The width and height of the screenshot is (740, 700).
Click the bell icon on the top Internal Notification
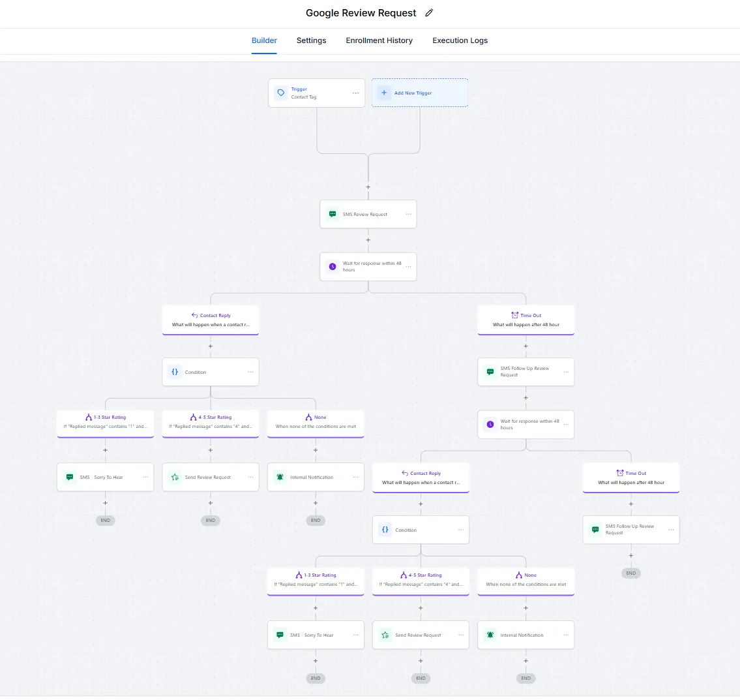click(x=280, y=478)
